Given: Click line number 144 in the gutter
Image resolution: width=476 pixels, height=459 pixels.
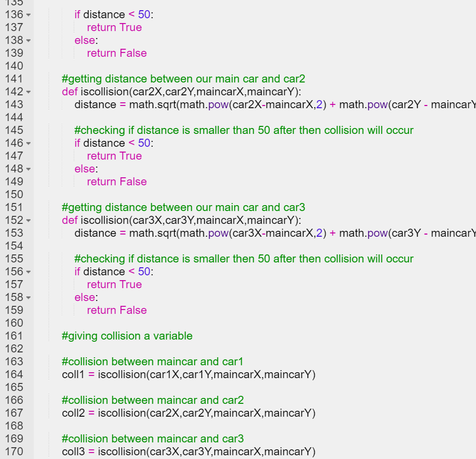Looking at the screenshot, I should (13, 117).
